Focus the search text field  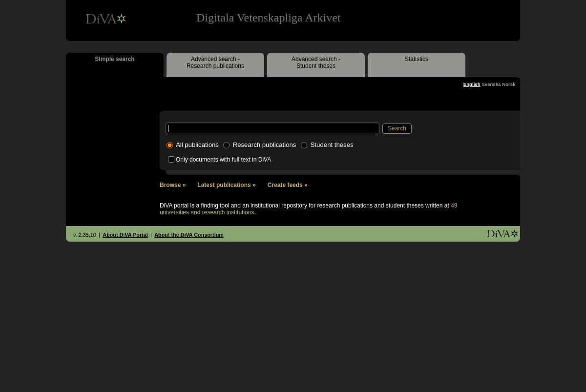272,128
